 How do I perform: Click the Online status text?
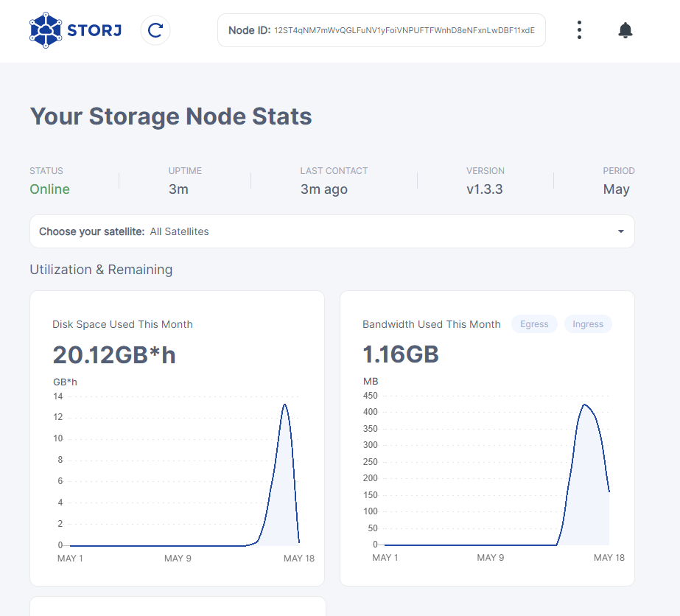[x=49, y=189]
